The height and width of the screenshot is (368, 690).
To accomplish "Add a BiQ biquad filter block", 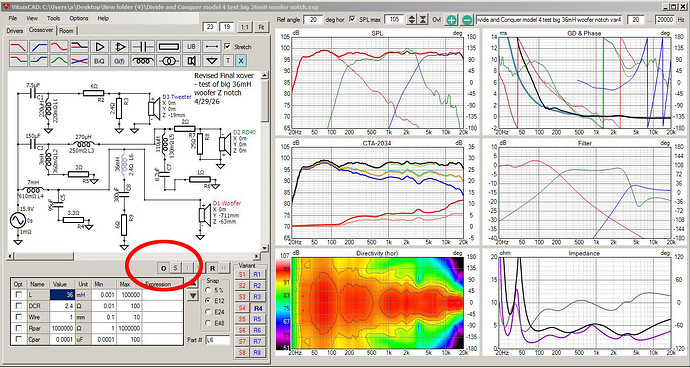I will 99,61.
